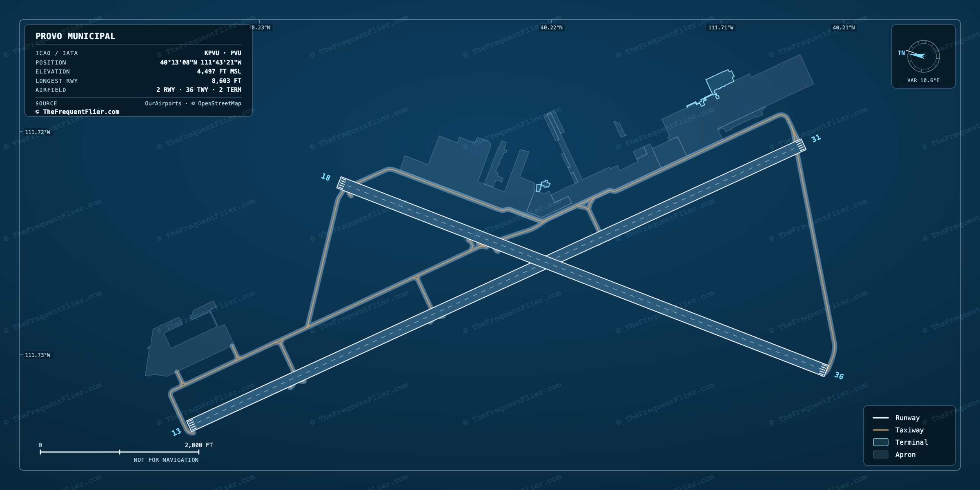This screenshot has width=980, height=490.
Task: Click the 4,497 FT MSL elevation value
Action: pyautogui.click(x=219, y=71)
